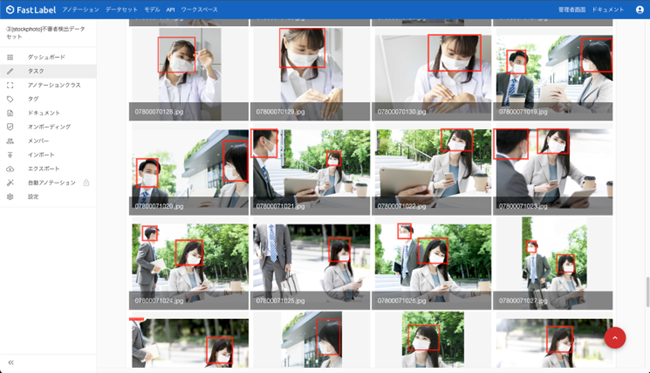Image resolution: width=650 pixels, height=373 pixels.
Task: Open thumbnail 07800070129.jpg
Action: (x=310, y=74)
